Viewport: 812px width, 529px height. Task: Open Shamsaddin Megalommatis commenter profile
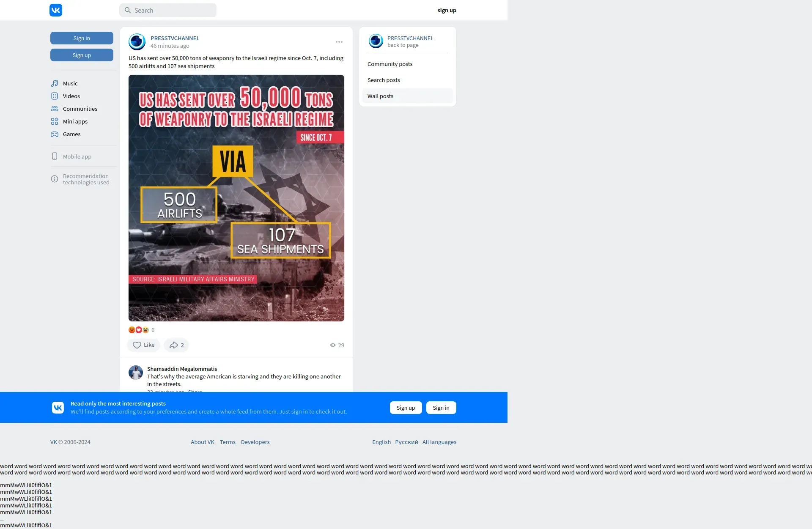click(182, 369)
